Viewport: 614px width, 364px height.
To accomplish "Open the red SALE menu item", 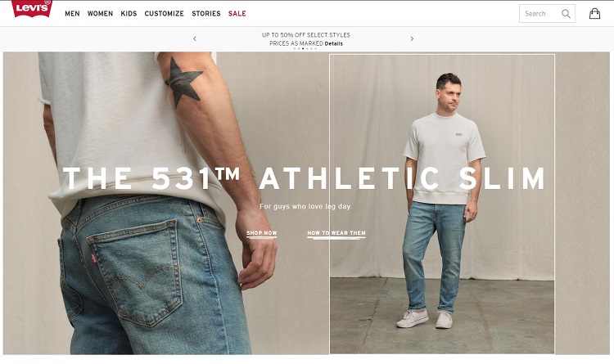I will pos(237,14).
